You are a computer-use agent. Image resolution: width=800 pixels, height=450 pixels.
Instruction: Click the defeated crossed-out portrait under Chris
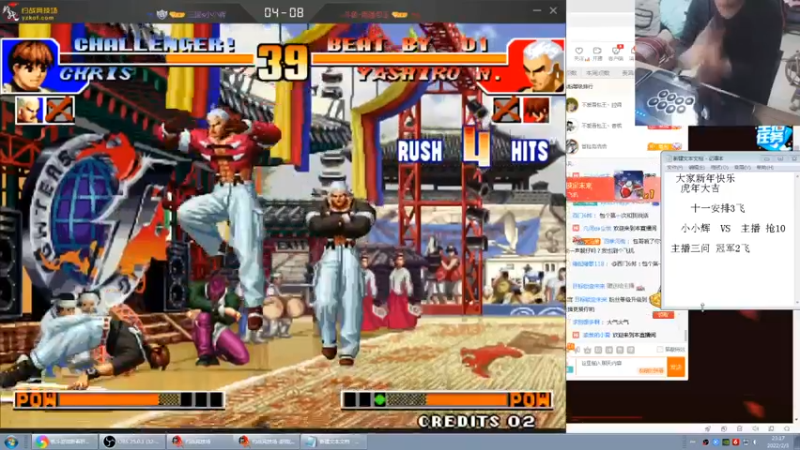[60, 109]
